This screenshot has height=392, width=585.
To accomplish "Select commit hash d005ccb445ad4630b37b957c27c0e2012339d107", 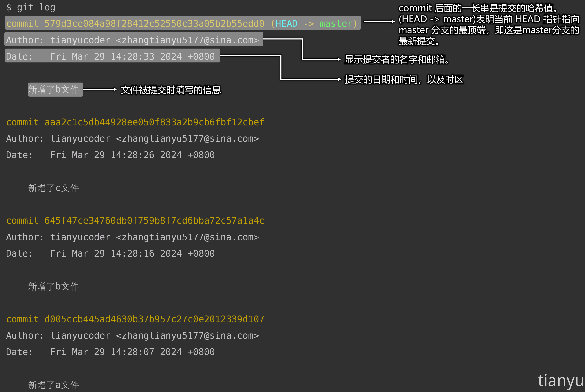I will tap(154, 319).
